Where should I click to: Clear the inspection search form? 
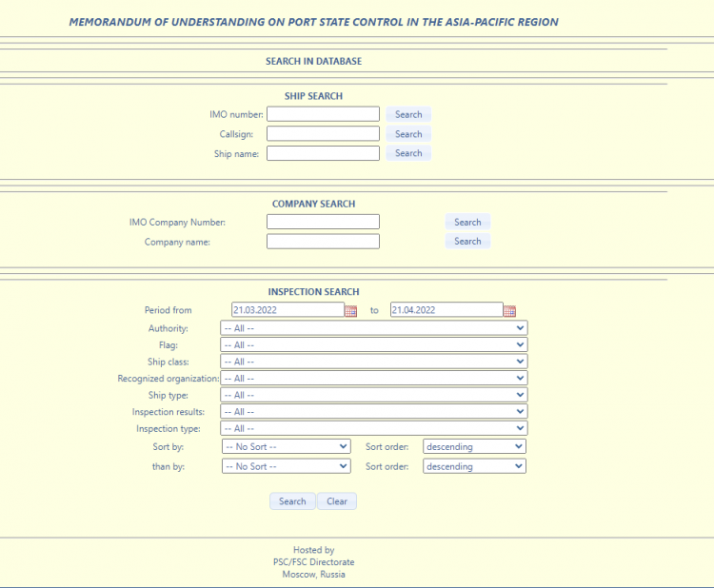(x=337, y=501)
